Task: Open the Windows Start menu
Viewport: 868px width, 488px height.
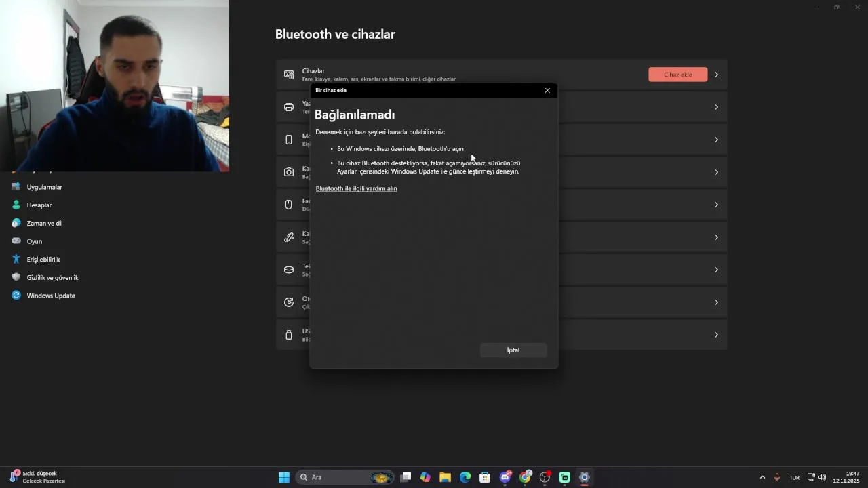Action: [x=284, y=477]
